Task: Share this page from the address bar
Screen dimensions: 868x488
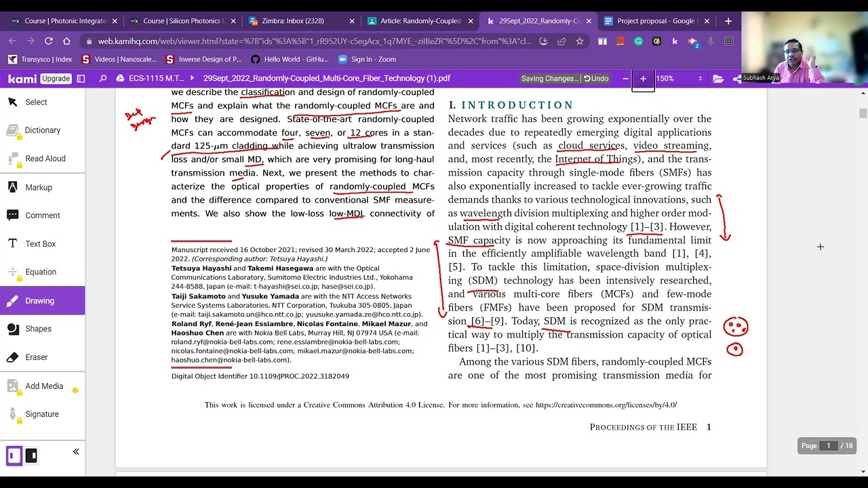Action: 561,41
